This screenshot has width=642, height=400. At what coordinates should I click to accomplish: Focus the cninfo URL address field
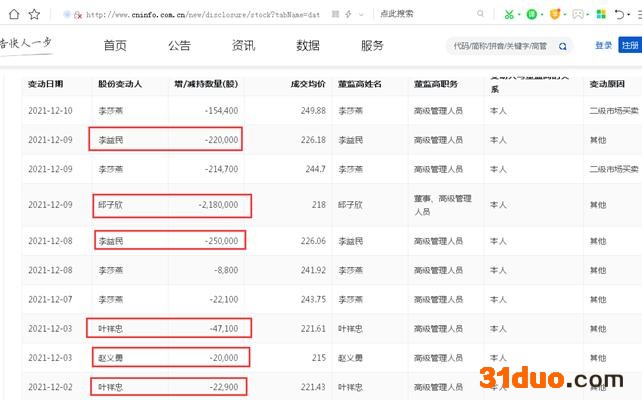click(x=203, y=15)
